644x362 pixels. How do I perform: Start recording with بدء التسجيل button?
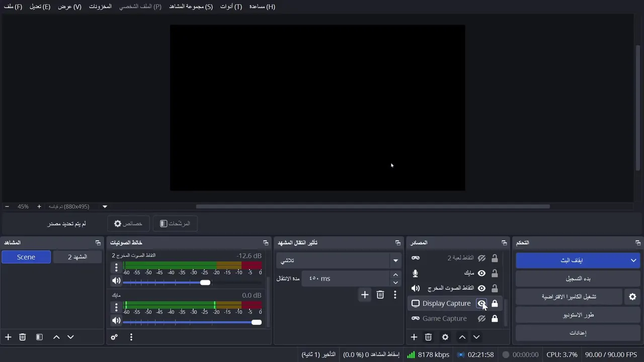578,279
